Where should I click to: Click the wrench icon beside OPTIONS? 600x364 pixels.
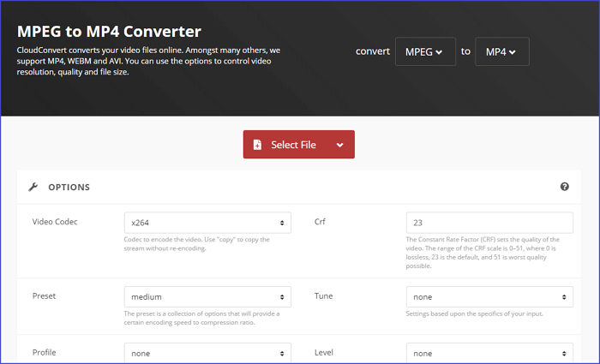(x=33, y=187)
